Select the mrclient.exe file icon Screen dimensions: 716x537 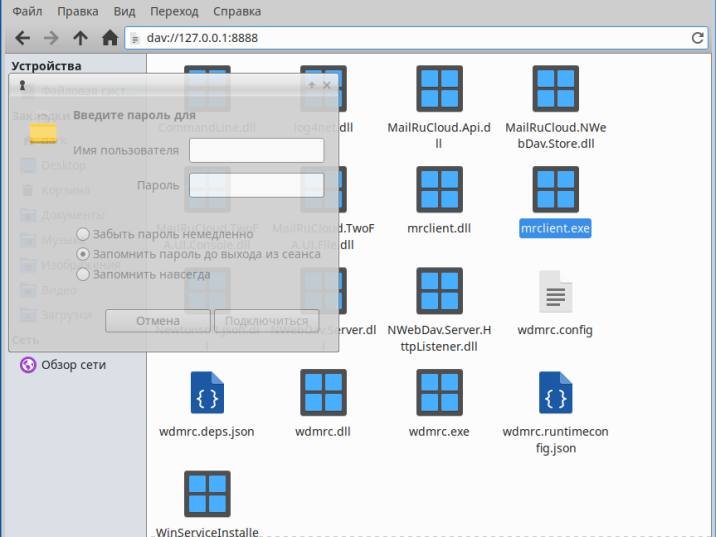coord(556,190)
